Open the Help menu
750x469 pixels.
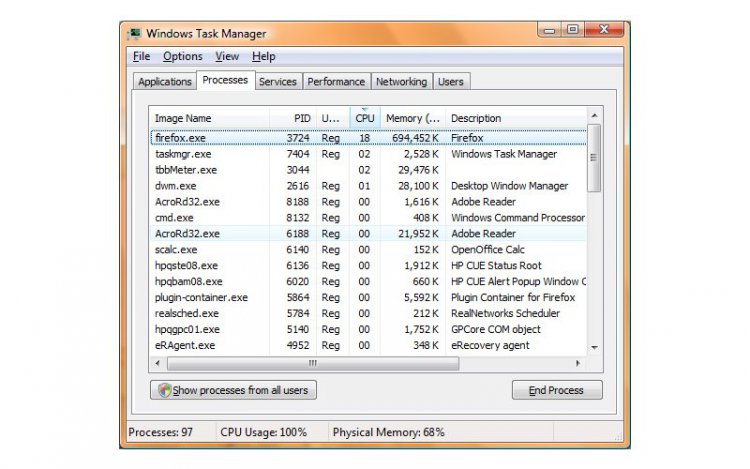(263, 57)
